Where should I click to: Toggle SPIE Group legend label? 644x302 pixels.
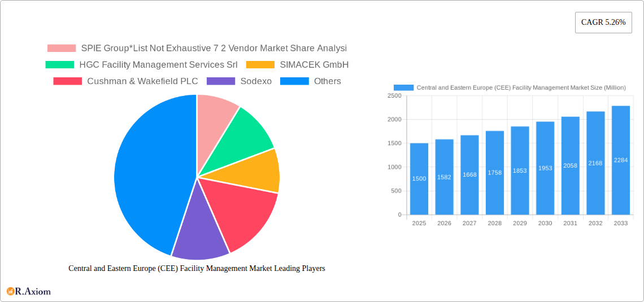point(214,48)
